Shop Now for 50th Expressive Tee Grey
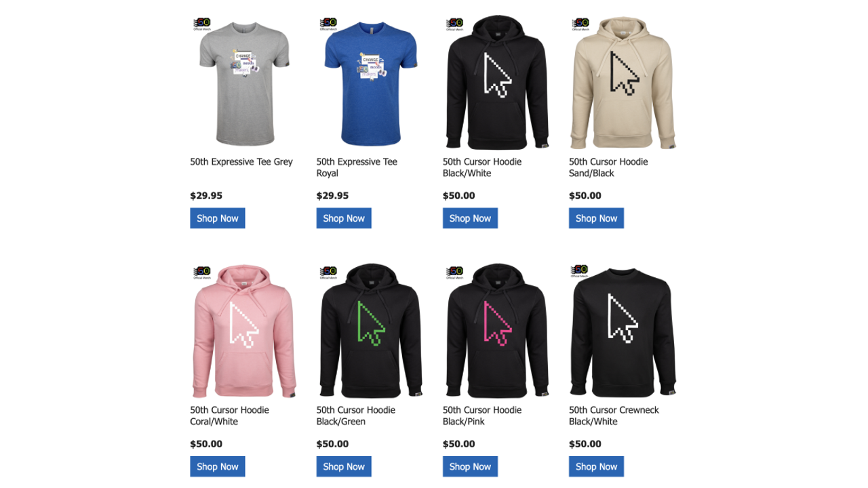The width and height of the screenshot is (868, 488). coord(218,218)
